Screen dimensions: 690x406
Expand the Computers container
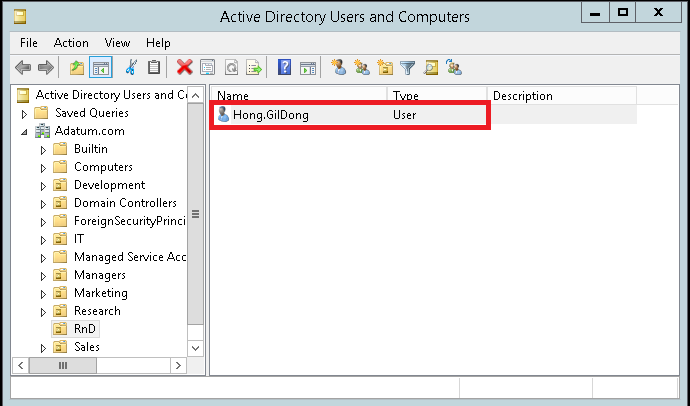(43, 168)
